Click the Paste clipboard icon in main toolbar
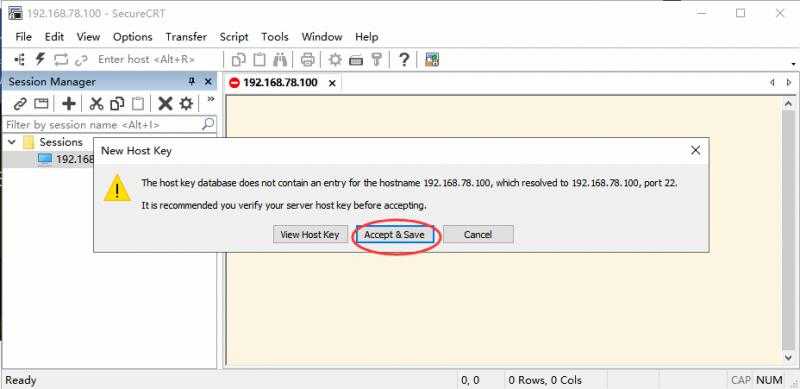 (x=259, y=60)
